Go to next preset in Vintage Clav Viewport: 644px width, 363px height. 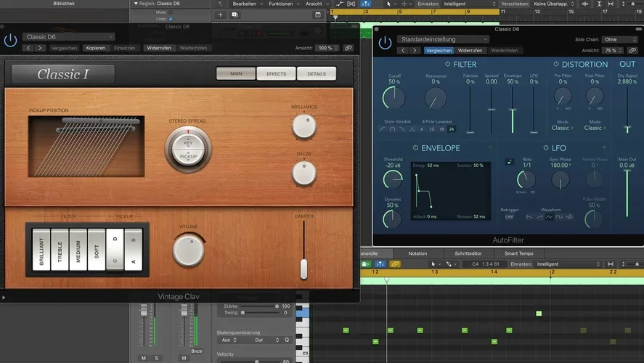click(41, 48)
